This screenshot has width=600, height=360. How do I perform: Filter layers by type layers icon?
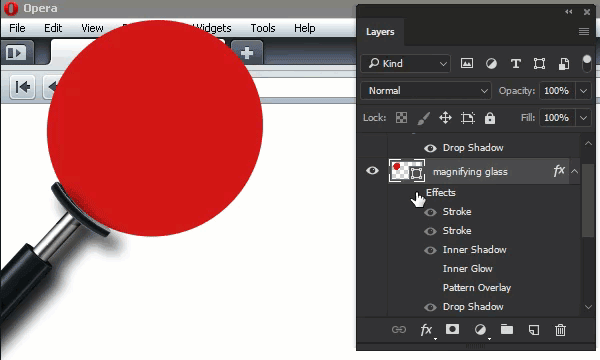(x=516, y=64)
